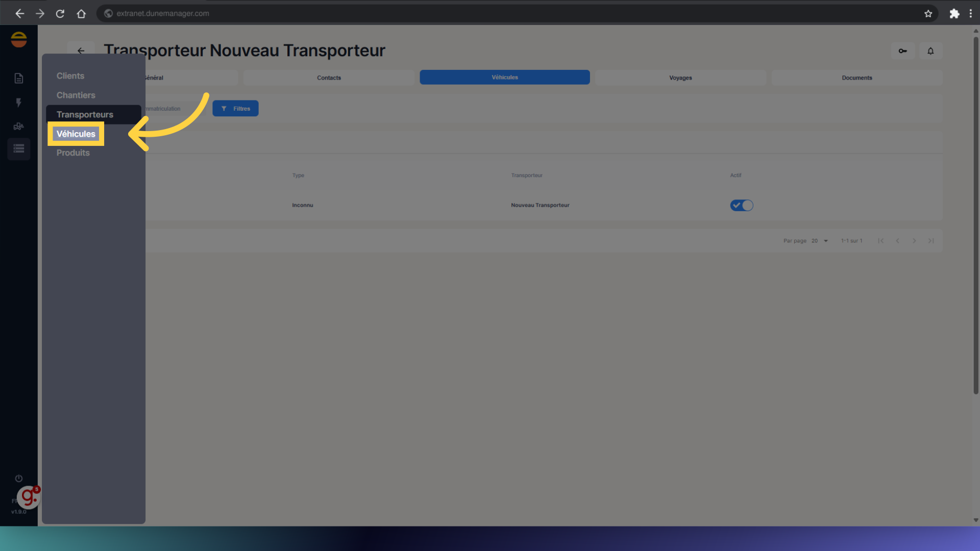Viewport: 980px width, 551px height.
Task: Click the lightning bolt sidebar icon
Action: click(18, 103)
